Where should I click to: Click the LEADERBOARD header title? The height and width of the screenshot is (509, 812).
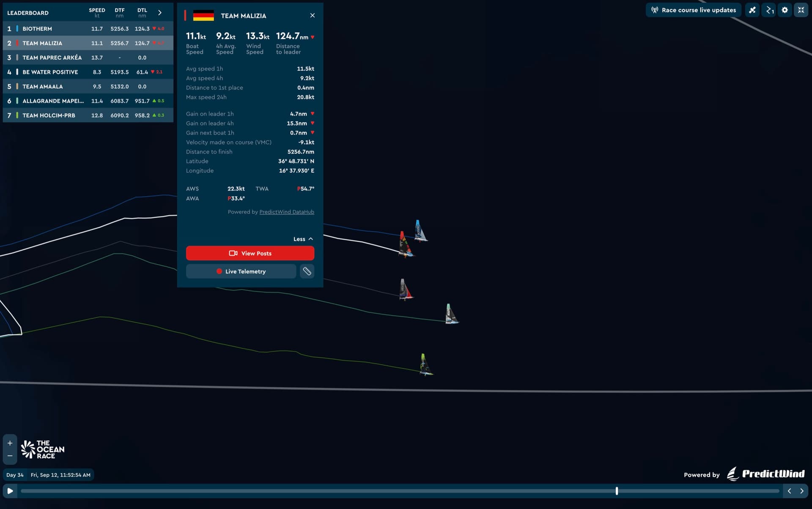tap(28, 13)
